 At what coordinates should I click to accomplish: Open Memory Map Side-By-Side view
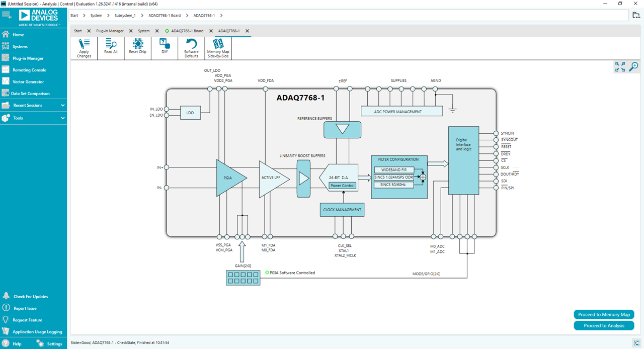218,48
